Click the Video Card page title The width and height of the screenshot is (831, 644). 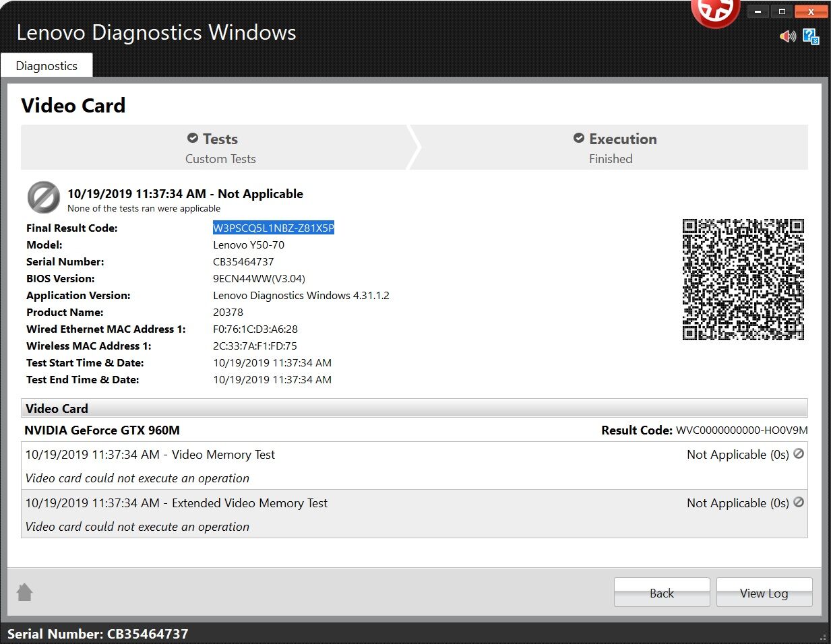click(73, 105)
